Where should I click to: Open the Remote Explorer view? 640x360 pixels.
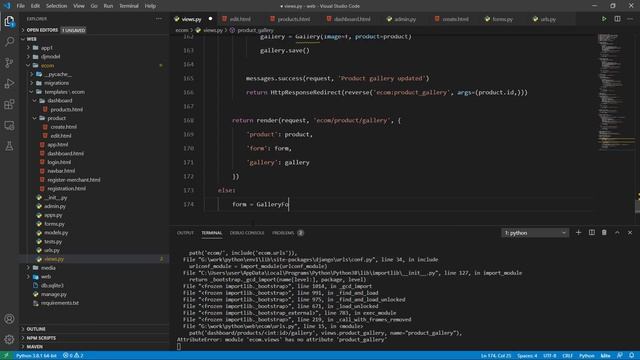(9, 125)
